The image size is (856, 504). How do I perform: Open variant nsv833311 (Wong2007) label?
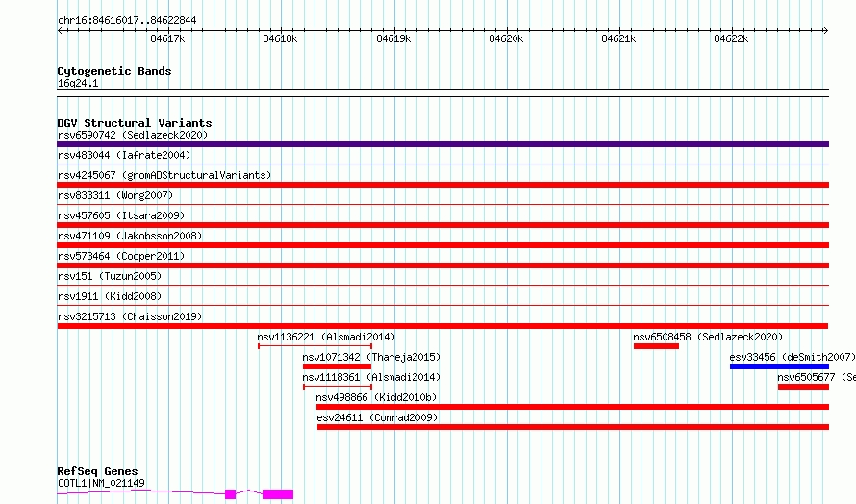point(115,195)
